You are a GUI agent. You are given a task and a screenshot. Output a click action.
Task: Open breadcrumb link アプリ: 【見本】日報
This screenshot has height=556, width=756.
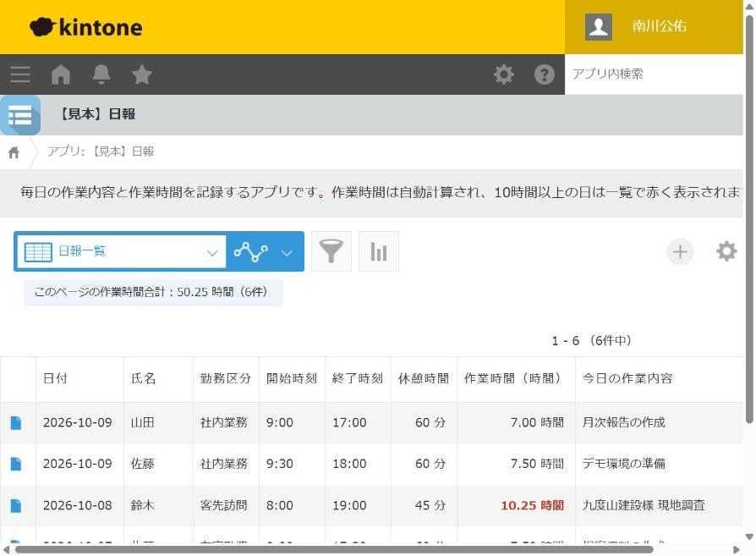click(x=101, y=151)
